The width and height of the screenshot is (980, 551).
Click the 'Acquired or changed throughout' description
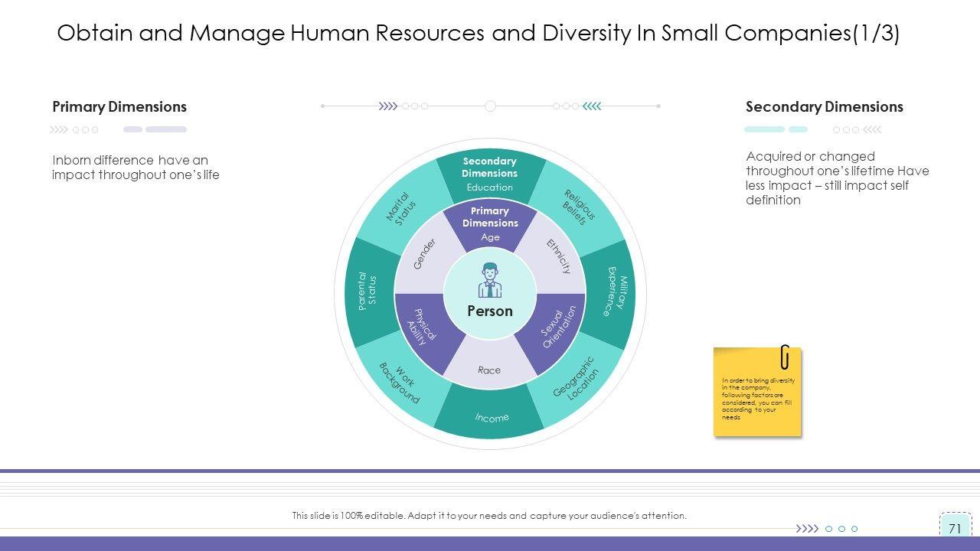[x=838, y=178]
